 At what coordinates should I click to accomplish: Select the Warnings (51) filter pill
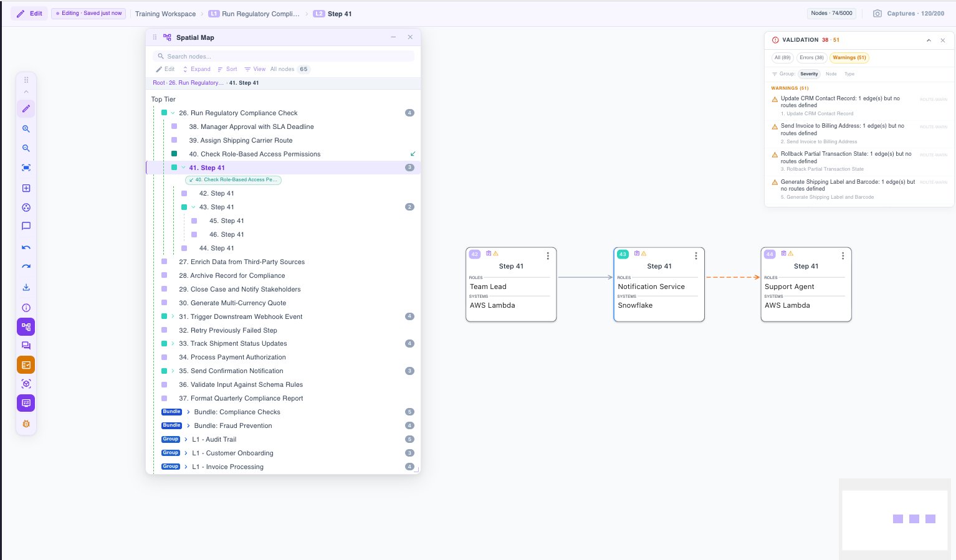[x=849, y=57]
